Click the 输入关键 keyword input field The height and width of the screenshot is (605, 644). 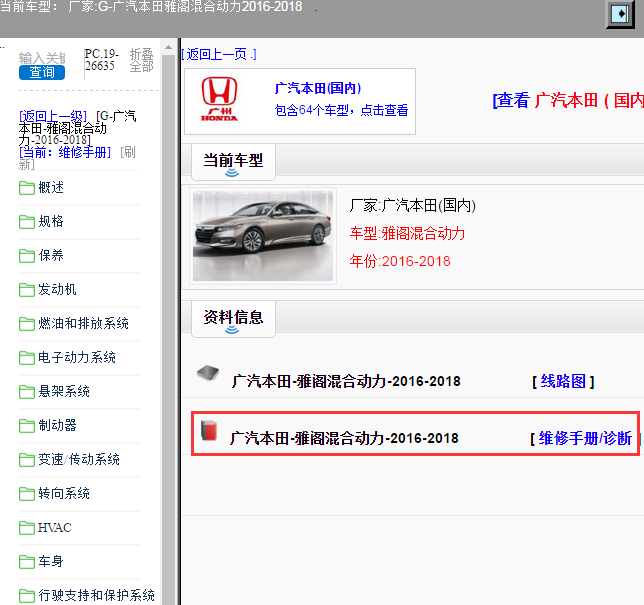pyautogui.click(x=42, y=58)
